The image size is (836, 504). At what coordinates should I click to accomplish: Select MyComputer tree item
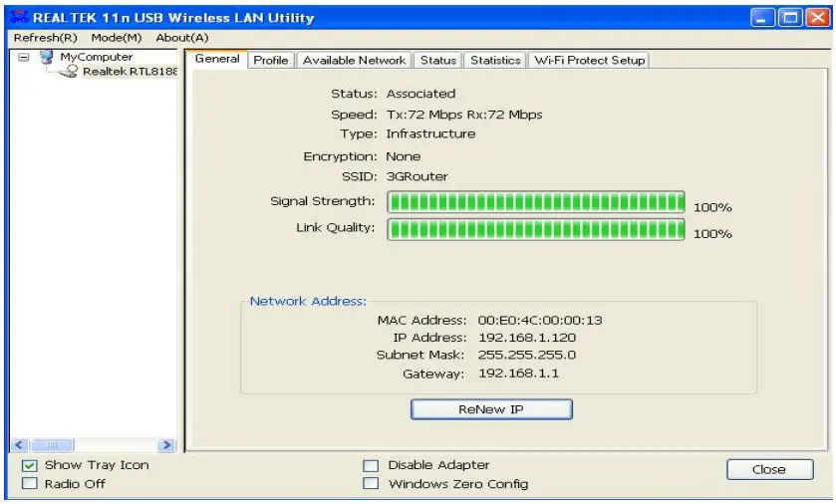(96, 57)
